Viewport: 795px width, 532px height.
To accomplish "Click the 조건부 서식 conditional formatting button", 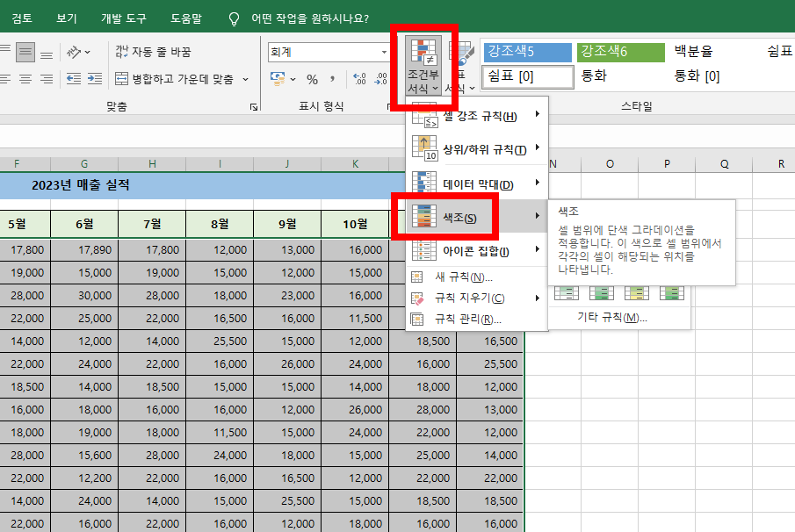I will click(423, 66).
